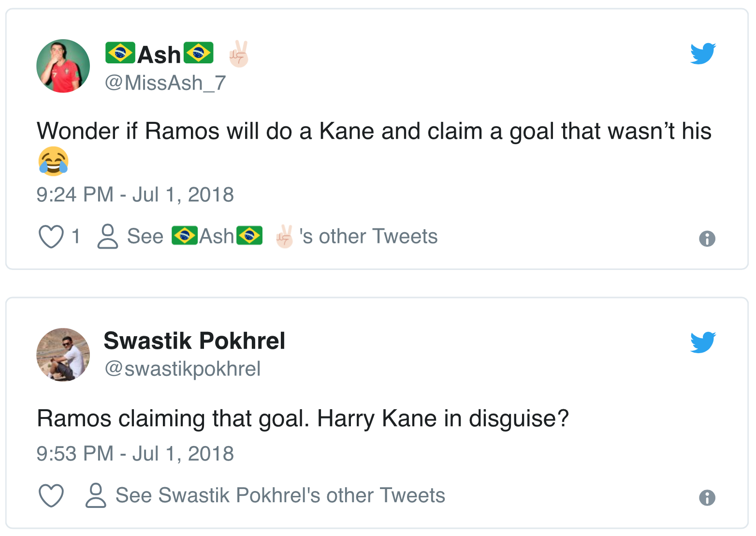
Task: Open the 9:24 PM - Jul 1, 2018 timestamp
Action: tap(135, 195)
